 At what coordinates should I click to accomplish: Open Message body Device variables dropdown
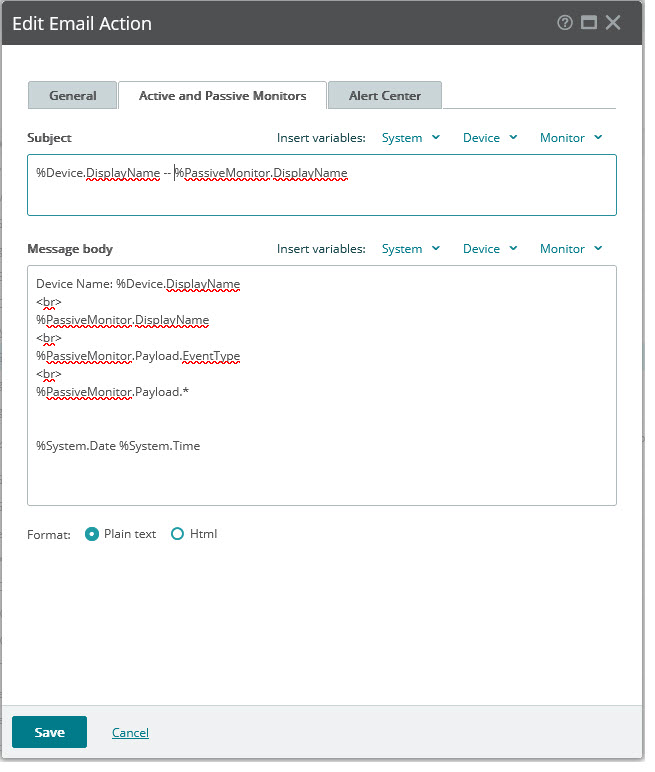[490, 249]
